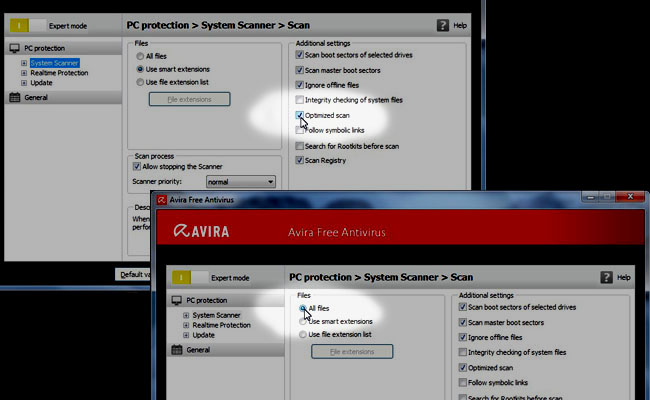This screenshot has height=400, width=650.
Task: Toggle Integrity checking of system files, front window
Action: tap(463, 352)
